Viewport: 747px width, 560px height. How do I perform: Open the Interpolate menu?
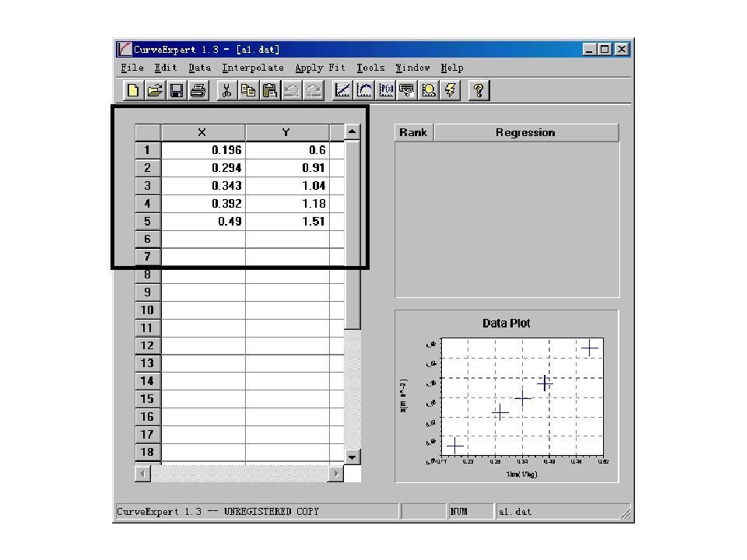pos(252,68)
